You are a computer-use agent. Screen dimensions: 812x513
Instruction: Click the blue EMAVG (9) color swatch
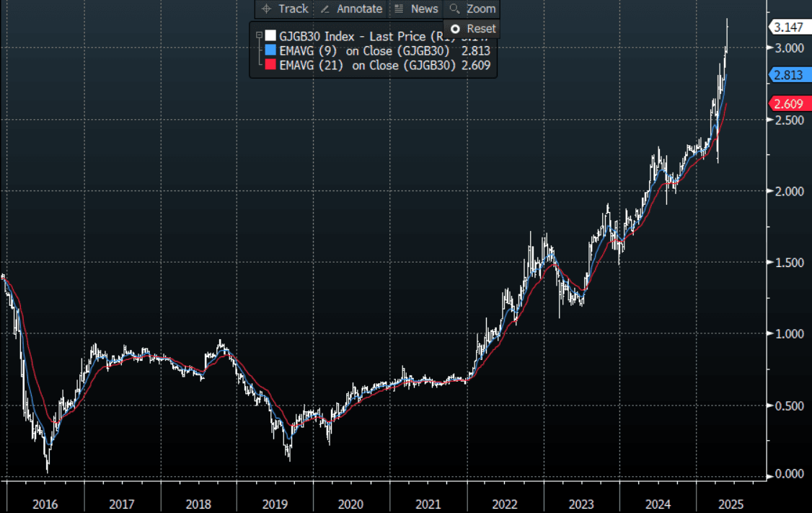point(270,51)
